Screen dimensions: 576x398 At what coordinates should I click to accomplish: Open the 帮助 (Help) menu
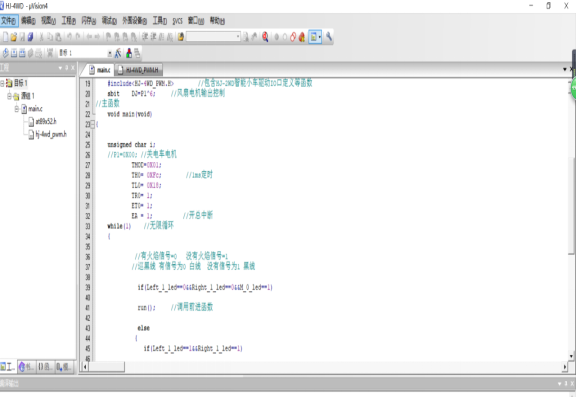(217, 21)
